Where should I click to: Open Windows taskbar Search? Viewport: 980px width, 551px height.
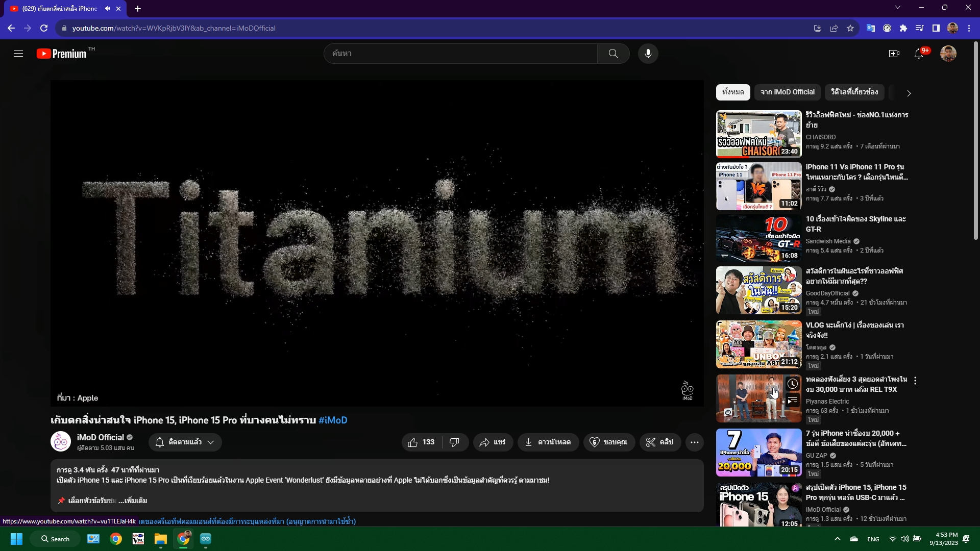[55, 539]
